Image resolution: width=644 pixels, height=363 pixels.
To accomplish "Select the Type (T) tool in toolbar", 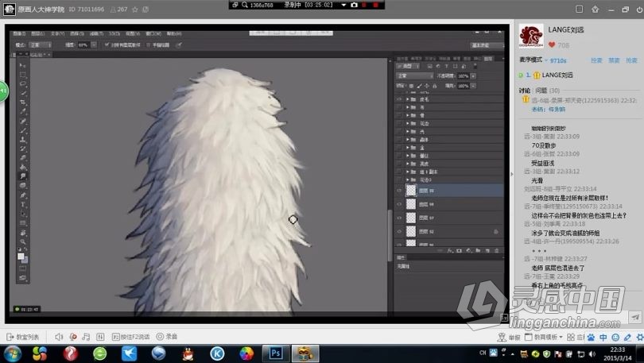I will coord(22,205).
